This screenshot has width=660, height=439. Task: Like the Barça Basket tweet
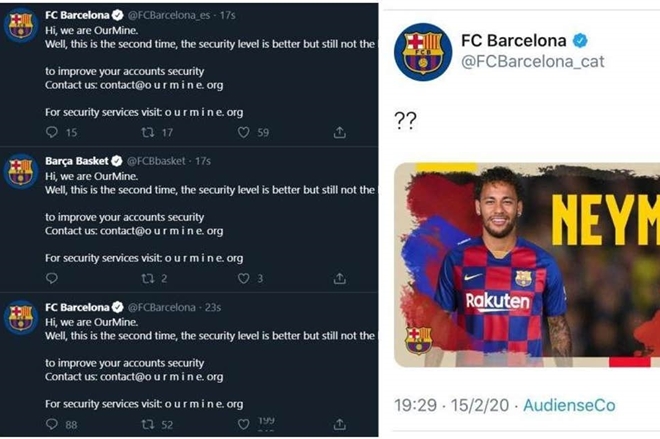[243, 279]
